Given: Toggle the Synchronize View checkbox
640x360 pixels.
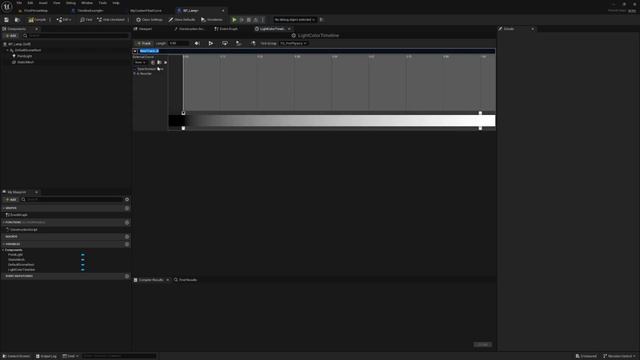Looking at the screenshot, I should point(135,69).
